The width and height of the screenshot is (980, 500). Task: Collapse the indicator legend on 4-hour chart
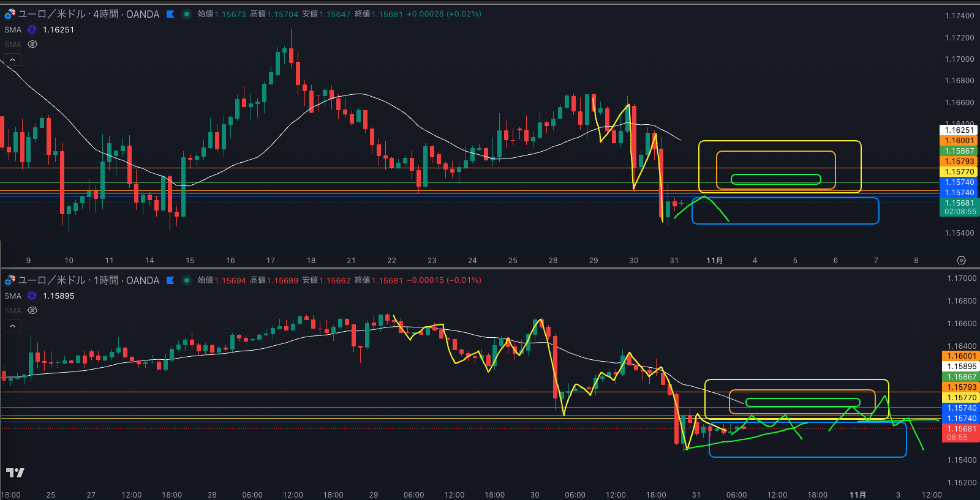(x=12, y=59)
